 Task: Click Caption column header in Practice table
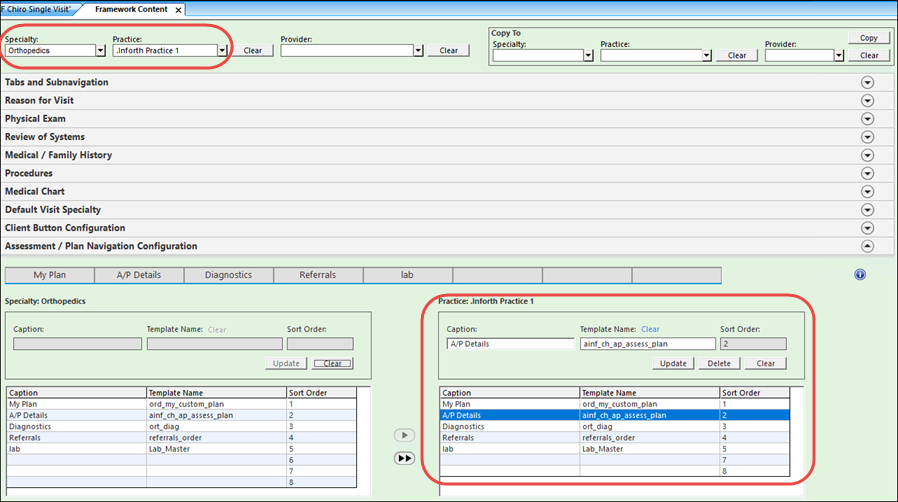(x=510, y=393)
